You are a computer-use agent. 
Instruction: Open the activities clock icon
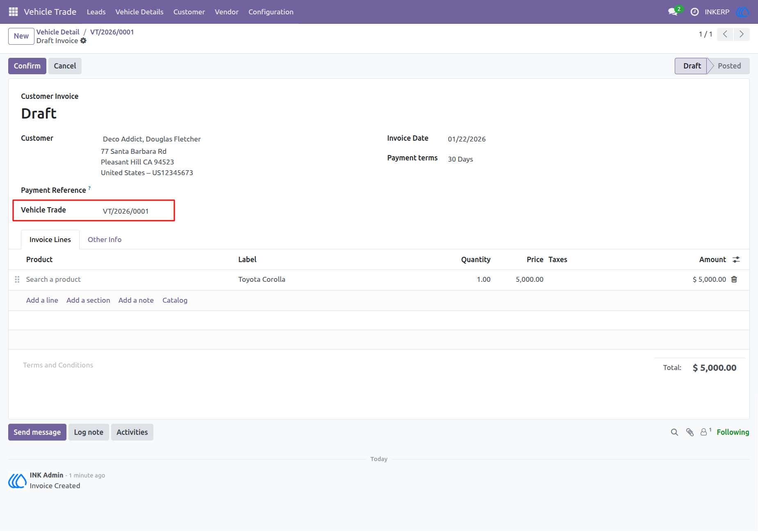[x=694, y=12]
